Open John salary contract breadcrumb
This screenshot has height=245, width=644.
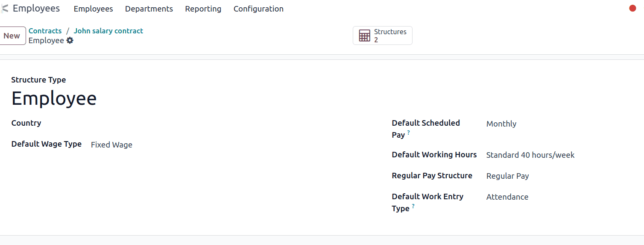click(x=108, y=31)
